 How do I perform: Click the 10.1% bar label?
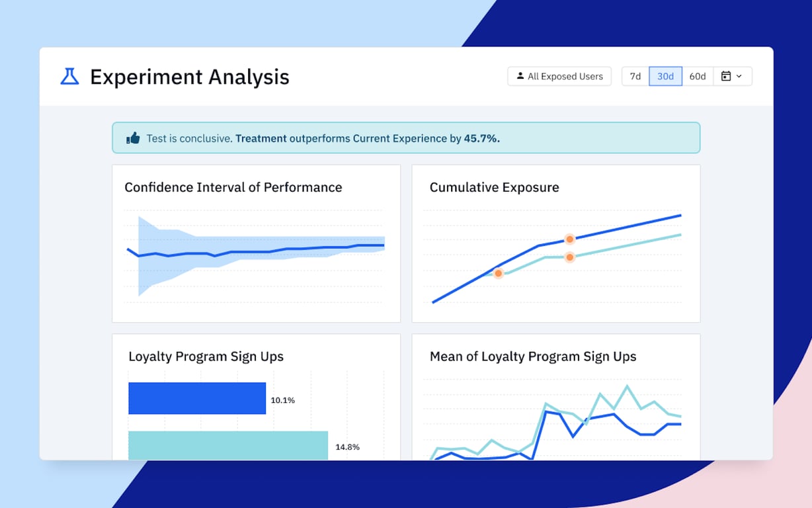(282, 400)
